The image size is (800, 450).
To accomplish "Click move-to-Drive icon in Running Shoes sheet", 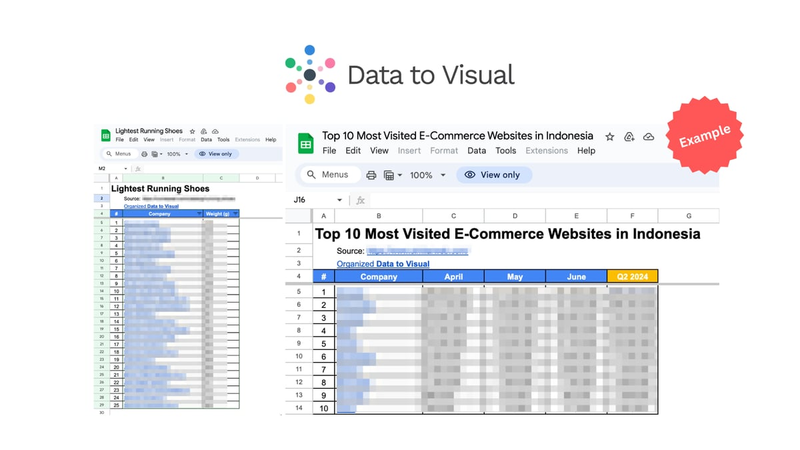I will (204, 131).
